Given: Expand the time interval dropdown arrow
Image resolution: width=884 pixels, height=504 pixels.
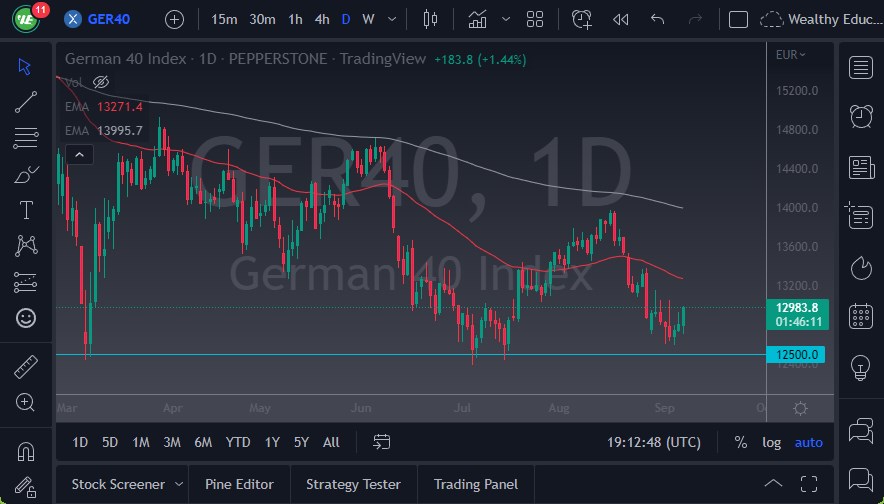Looking at the screenshot, I should pos(390,19).
